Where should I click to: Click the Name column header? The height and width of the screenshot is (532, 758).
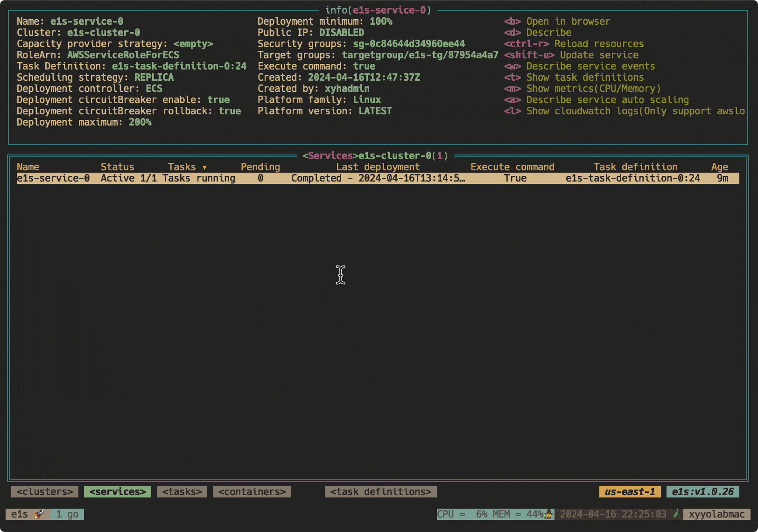coord(28,167)
